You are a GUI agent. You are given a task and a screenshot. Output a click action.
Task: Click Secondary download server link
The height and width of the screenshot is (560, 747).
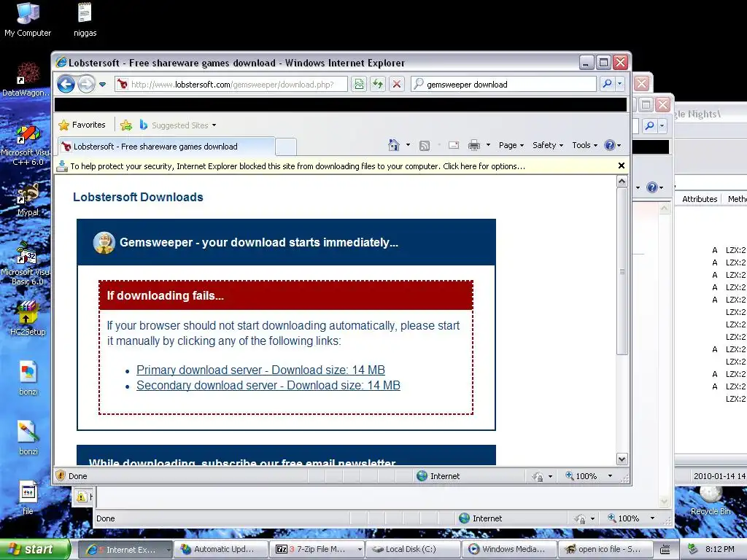point(268,385)
